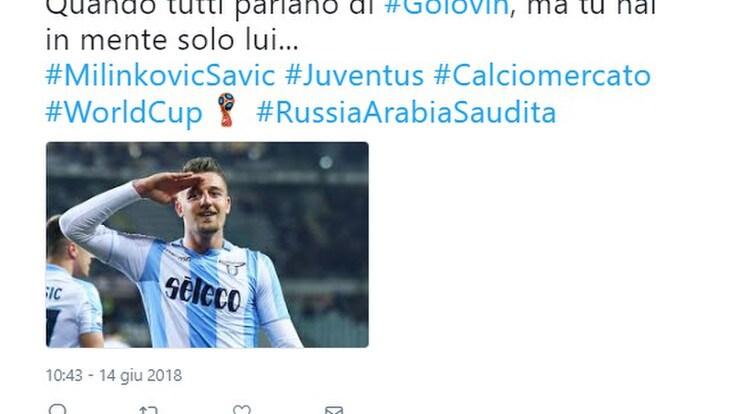The image size is (736, 414).
Task: Retweet this post using the arrows icon
Action: tap(148, 410)
